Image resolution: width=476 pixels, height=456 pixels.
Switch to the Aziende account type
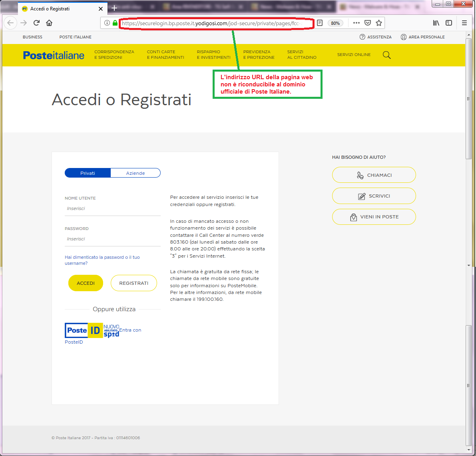point(135,173)
